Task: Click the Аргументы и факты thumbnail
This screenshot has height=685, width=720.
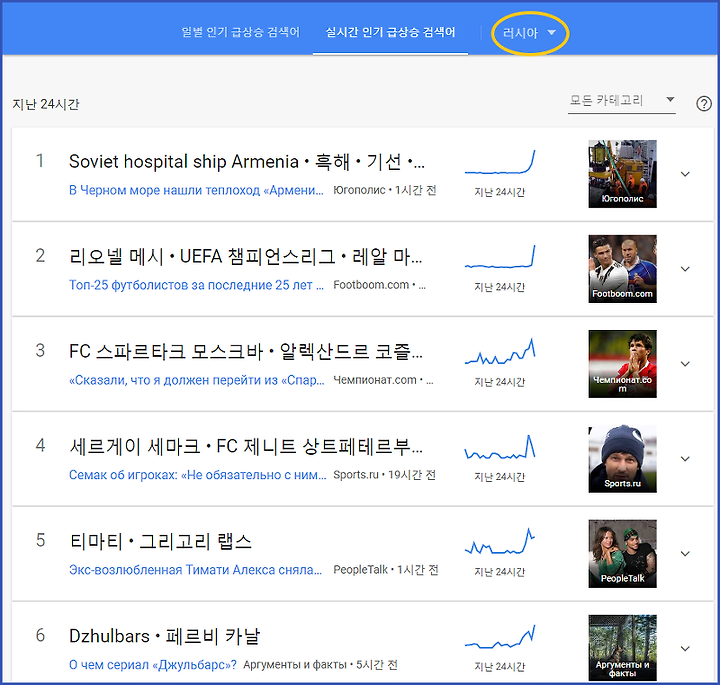Action: [622, 648]
